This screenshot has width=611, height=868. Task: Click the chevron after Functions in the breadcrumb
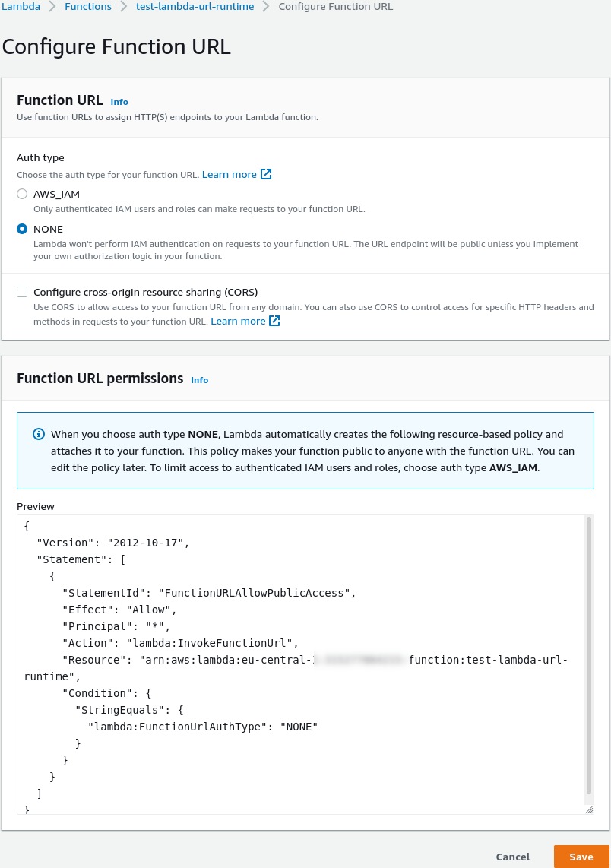tap(123, 7)
